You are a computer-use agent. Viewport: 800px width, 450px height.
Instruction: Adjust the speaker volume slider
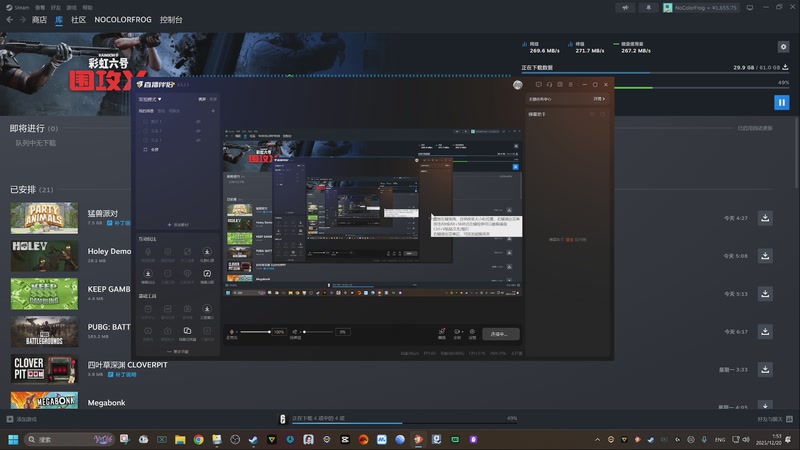318,332
